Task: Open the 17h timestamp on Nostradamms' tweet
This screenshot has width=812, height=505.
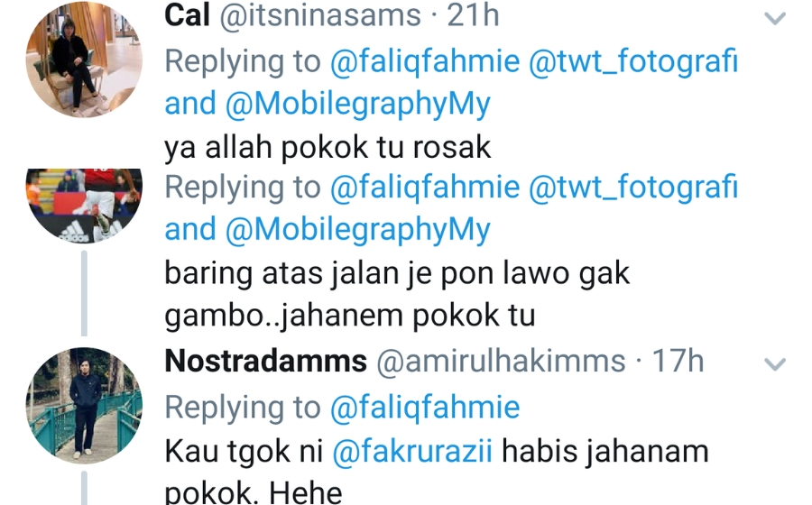Action: [x=678, y=361]
